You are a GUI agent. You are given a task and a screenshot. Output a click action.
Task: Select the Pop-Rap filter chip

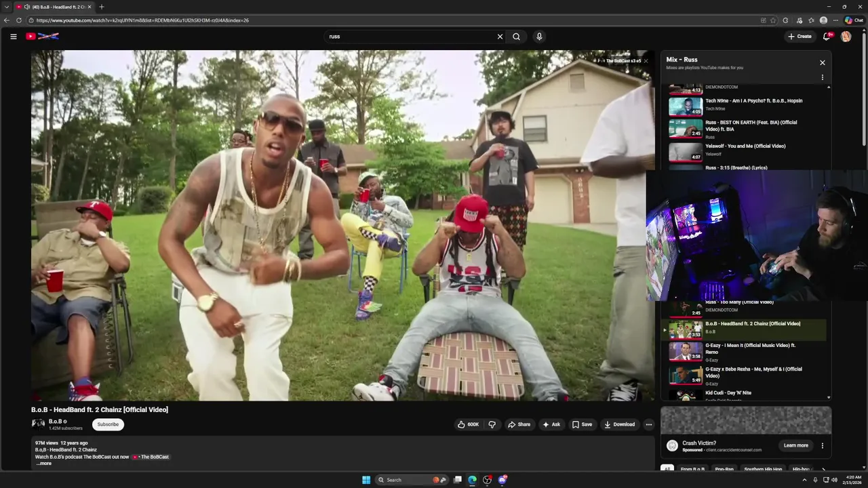click(724, 469)
